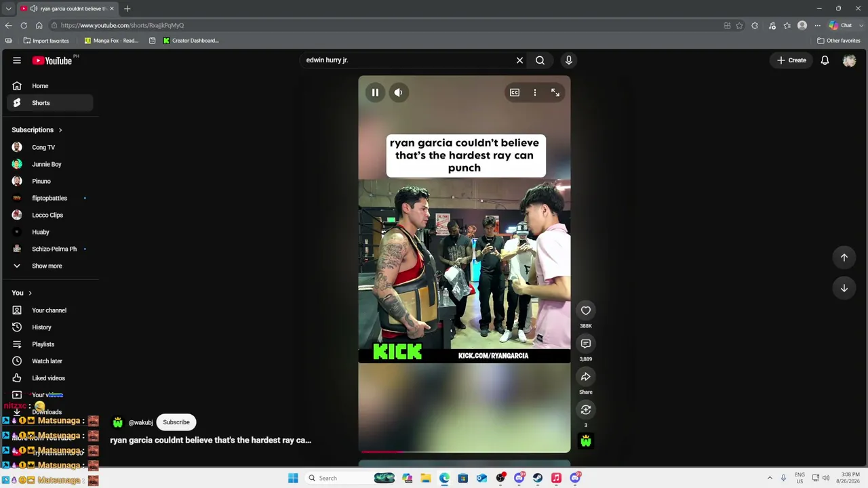Open the Schizo-Pelma Ph subscription
868x488 pixels.
50,249
